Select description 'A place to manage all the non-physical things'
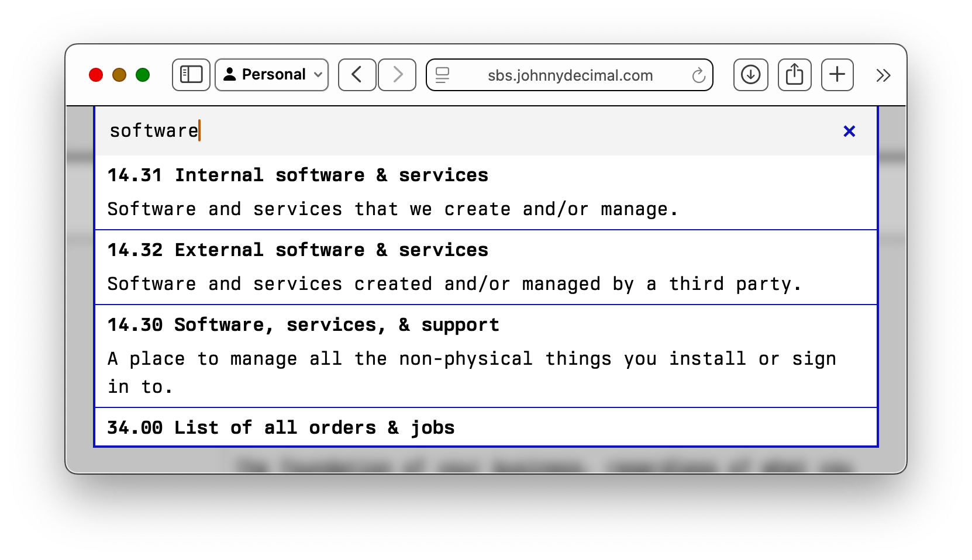The image size is (972, 560). pos(360,359)
